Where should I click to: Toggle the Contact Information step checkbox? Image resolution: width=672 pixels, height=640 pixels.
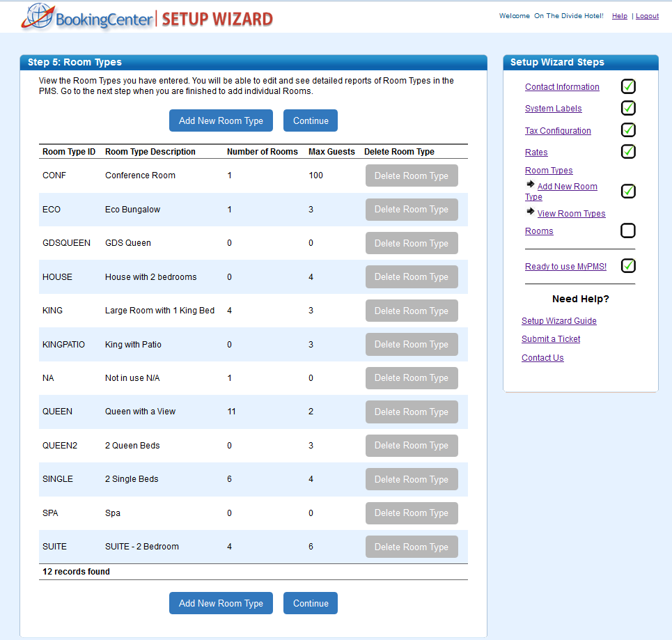(628, 86)
